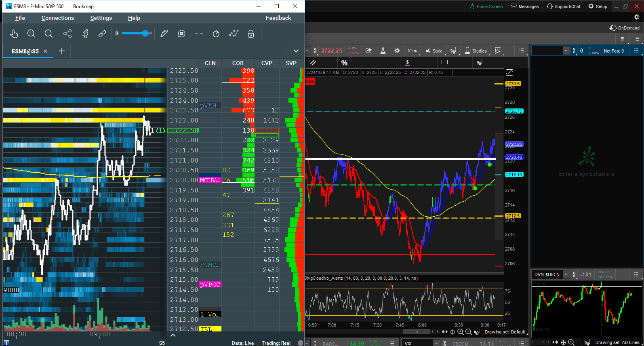Click the CLN column header
The image size is (644, 346).
tap(210, 63)
